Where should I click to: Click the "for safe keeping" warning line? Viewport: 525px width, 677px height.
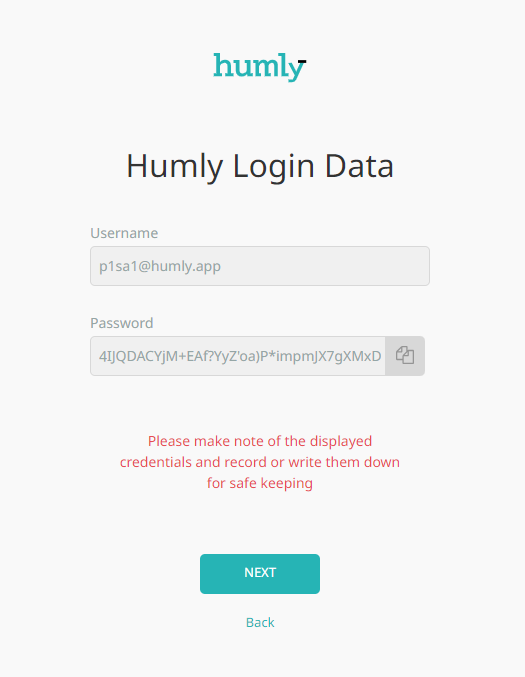click(259, 483)
